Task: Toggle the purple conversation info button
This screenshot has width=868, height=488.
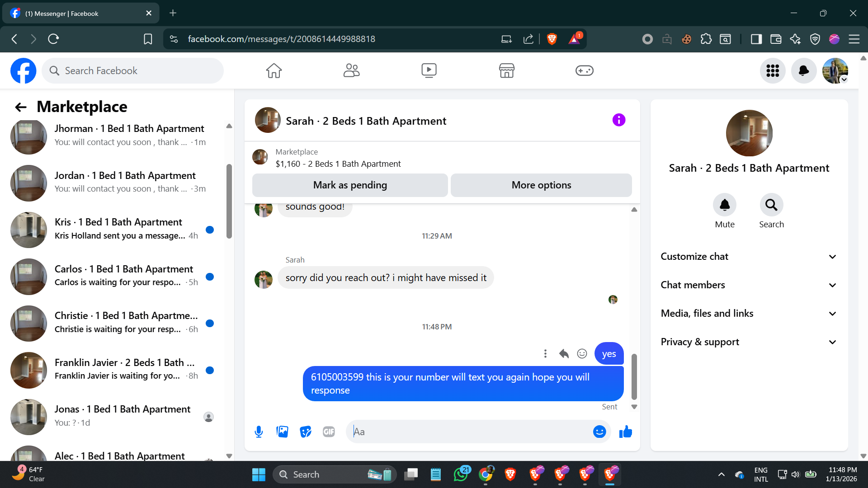Action: [x=618, y=120]
